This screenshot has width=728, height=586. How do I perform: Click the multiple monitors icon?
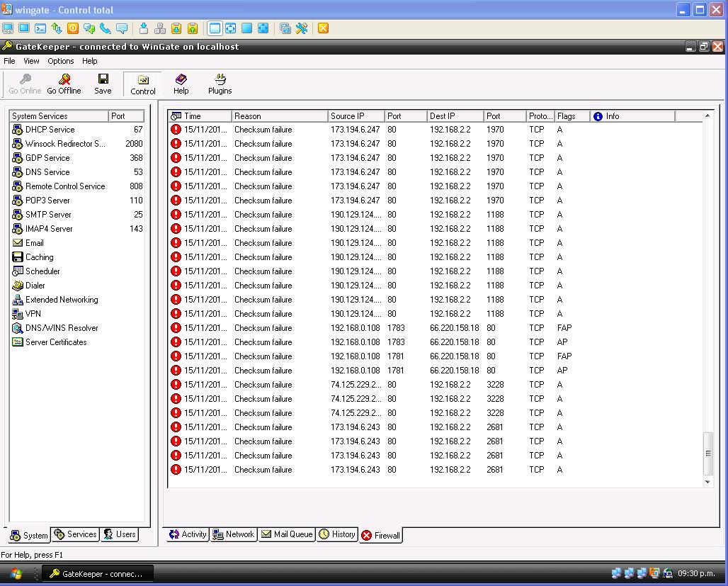click(x=285, y=28)
